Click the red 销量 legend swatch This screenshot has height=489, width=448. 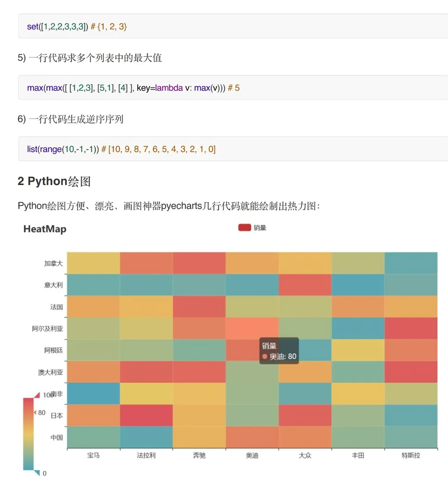[x=245, y=228]
